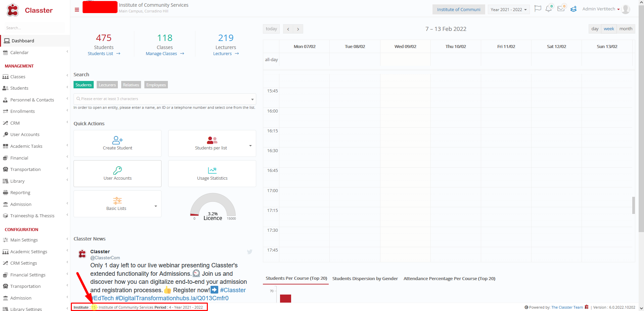The image size is (644, 311).
Task: Select the Lecturers search filter
Action: tap(107, 85)
